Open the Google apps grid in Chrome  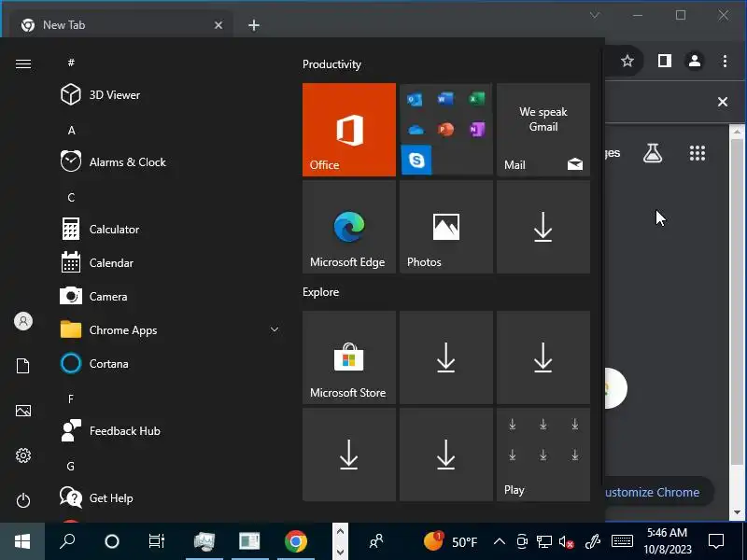(x=697, y=153)
